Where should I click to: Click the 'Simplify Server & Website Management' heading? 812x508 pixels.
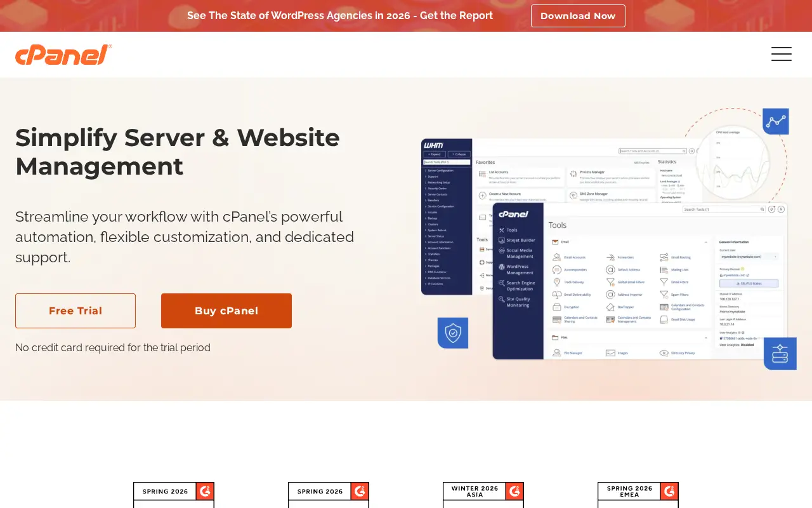tap(178, 152)
